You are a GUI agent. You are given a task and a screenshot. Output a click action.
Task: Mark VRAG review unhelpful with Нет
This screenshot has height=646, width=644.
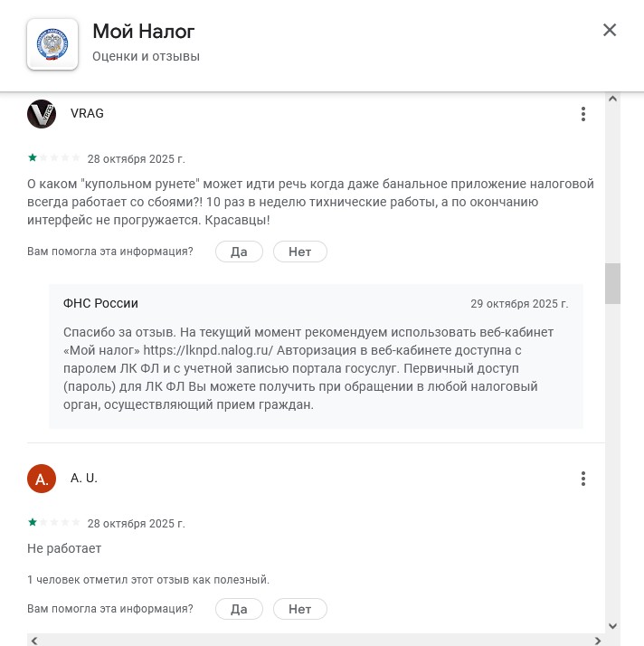[x=299, y=252]
